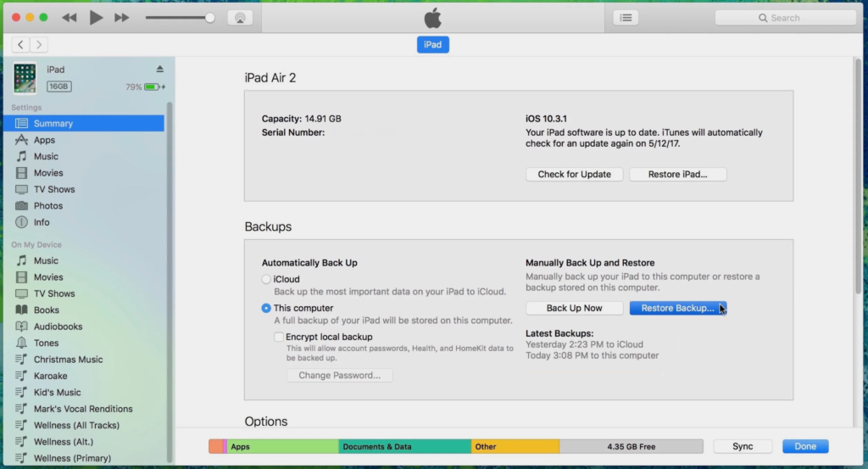The height and width of the screenshot is (469, 868).
Task: Click Restore iPad... button
Action: click(678, 175)
